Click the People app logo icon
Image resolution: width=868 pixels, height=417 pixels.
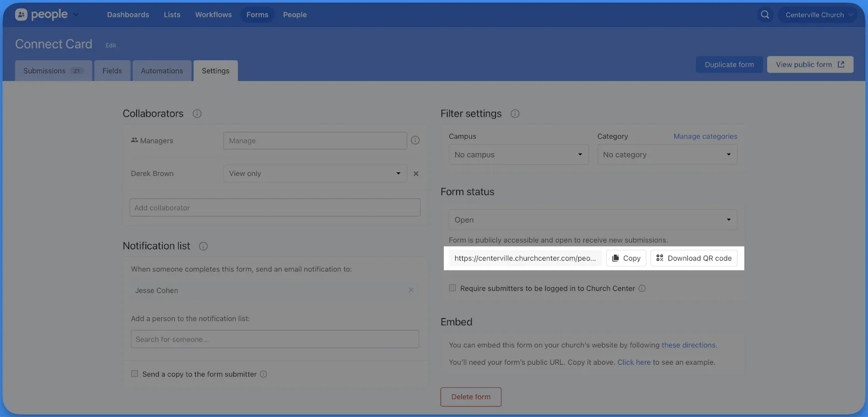tap(21, 15)
